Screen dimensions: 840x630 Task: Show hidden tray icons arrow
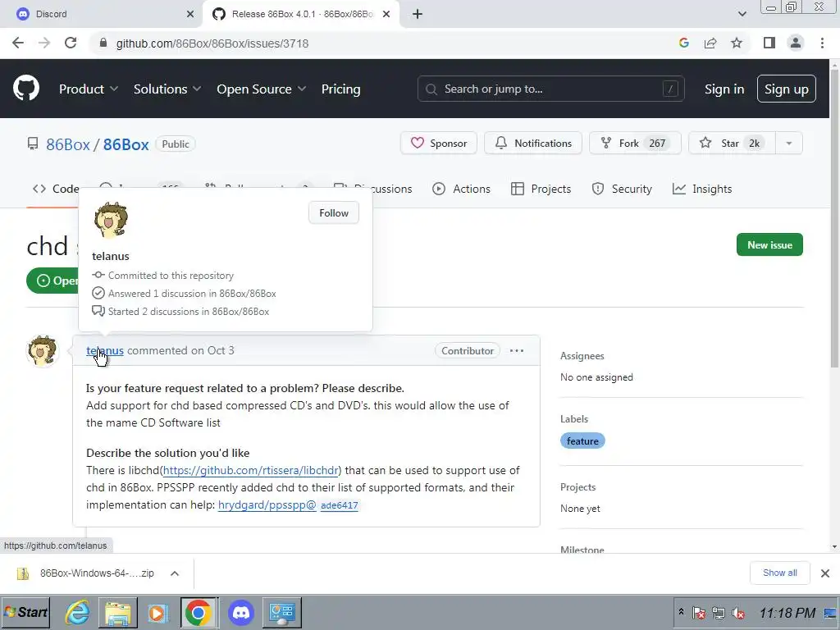681,612
